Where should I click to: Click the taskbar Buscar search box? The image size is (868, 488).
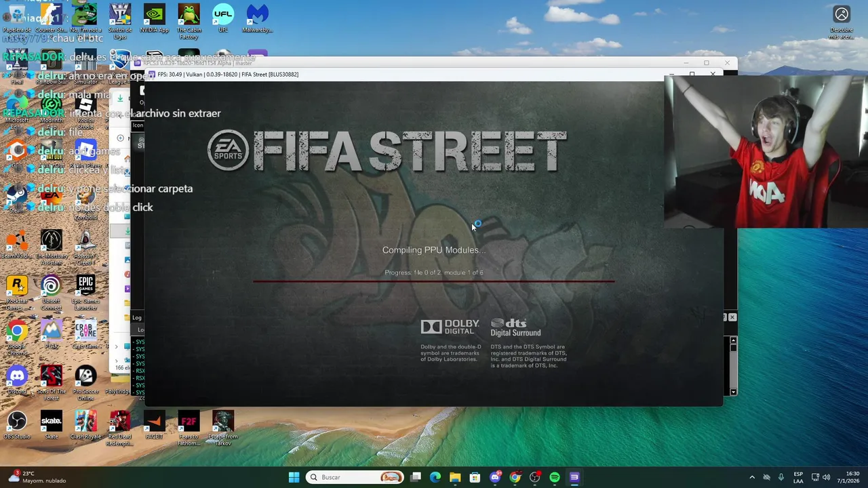pos(355,477)
